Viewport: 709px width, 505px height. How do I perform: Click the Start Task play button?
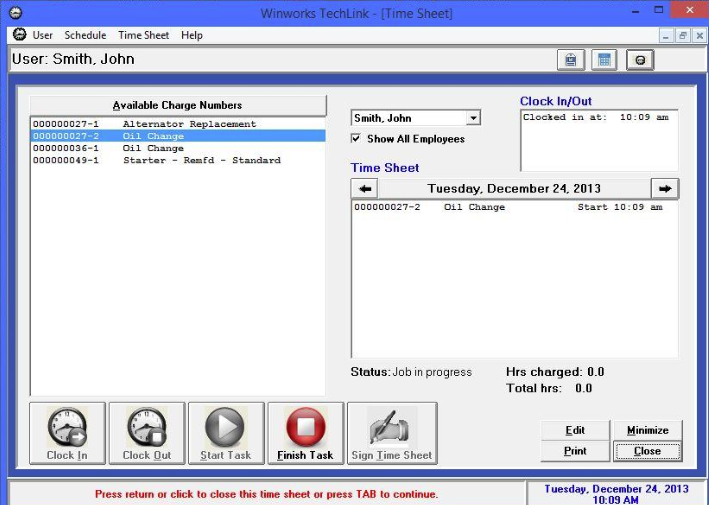(x=226, y=433)
